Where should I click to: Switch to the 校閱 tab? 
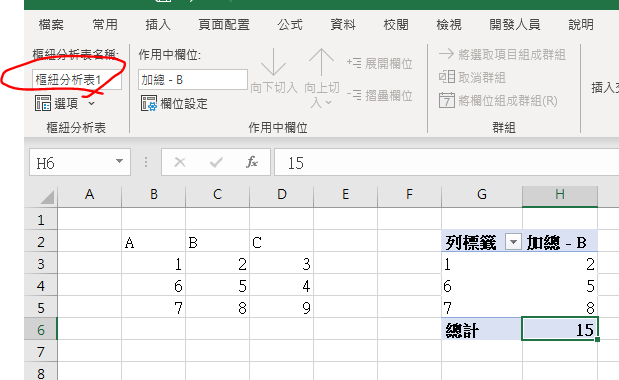tap(396, 25)
